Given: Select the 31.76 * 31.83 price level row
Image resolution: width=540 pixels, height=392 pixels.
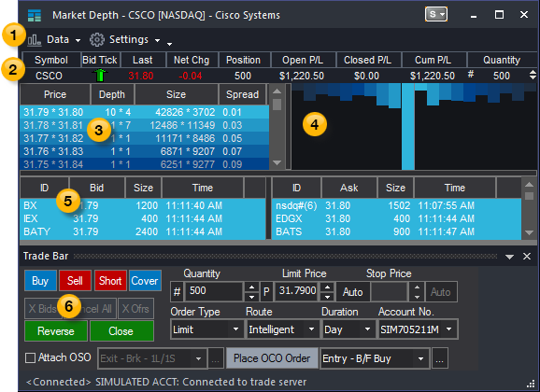Looking at the screenshot, I should click(144, 151).
